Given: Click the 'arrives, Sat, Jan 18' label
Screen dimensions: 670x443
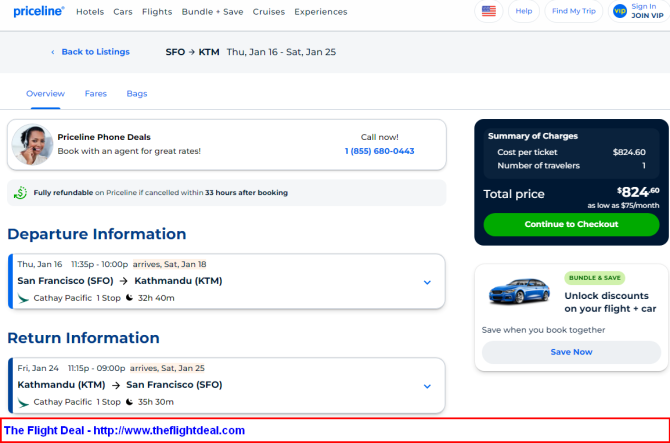Looking at the screenshot, I should click(x=169, y=264).
